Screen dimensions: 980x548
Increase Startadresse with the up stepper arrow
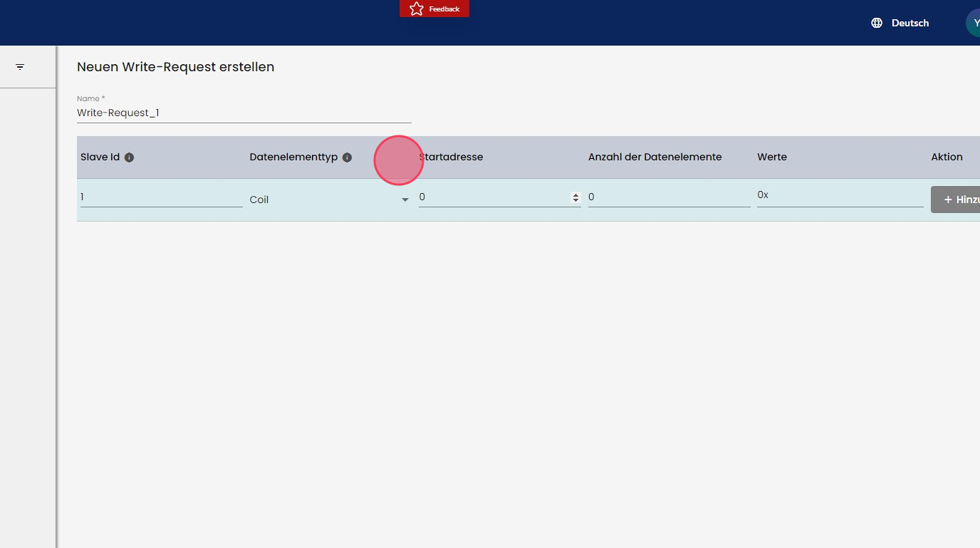point(575,195)
